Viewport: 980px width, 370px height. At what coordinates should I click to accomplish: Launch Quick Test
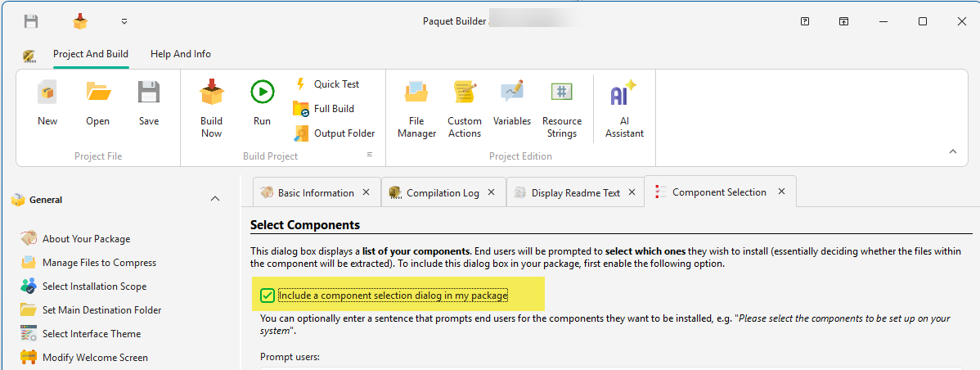coord(327,83)
